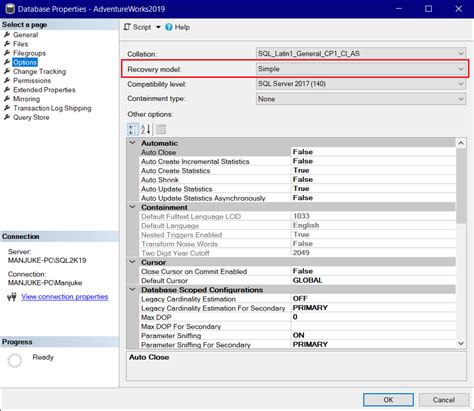Open the Collation dropdown

(361, 53)
